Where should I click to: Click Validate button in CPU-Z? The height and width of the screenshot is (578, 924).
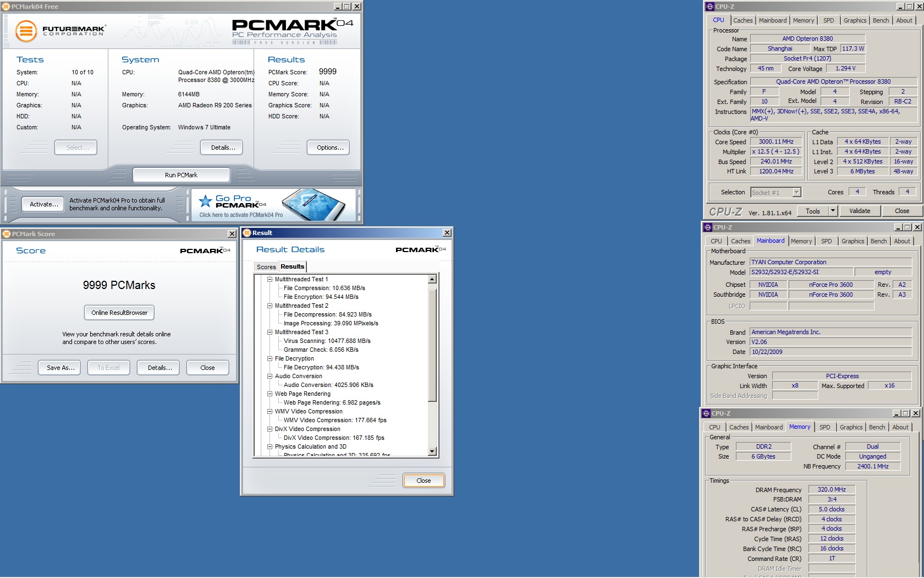[860, 211]
